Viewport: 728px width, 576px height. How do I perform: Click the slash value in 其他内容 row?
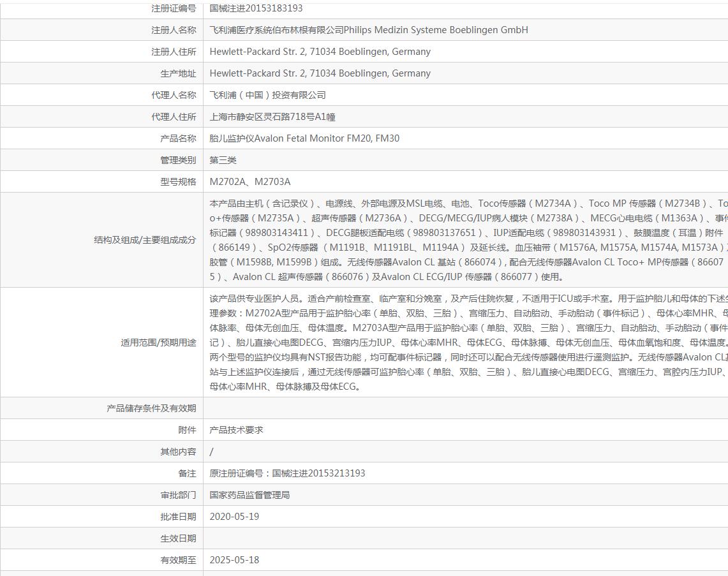coord(212,452)
